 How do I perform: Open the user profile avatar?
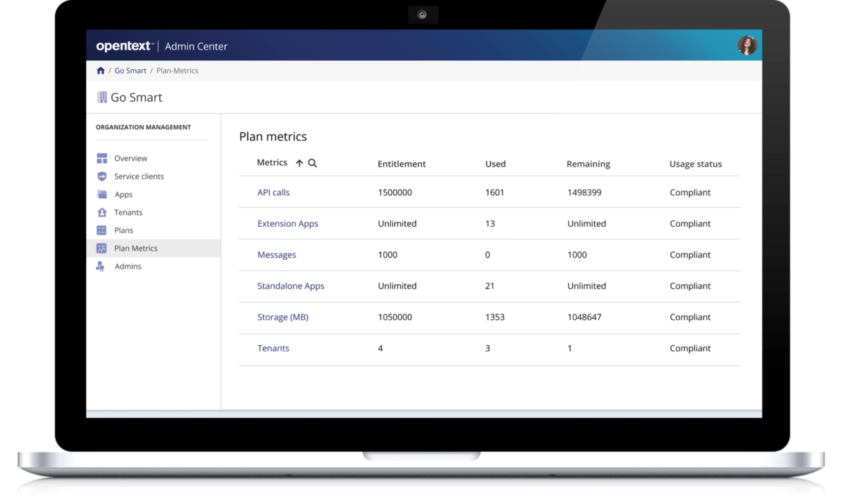747,45
